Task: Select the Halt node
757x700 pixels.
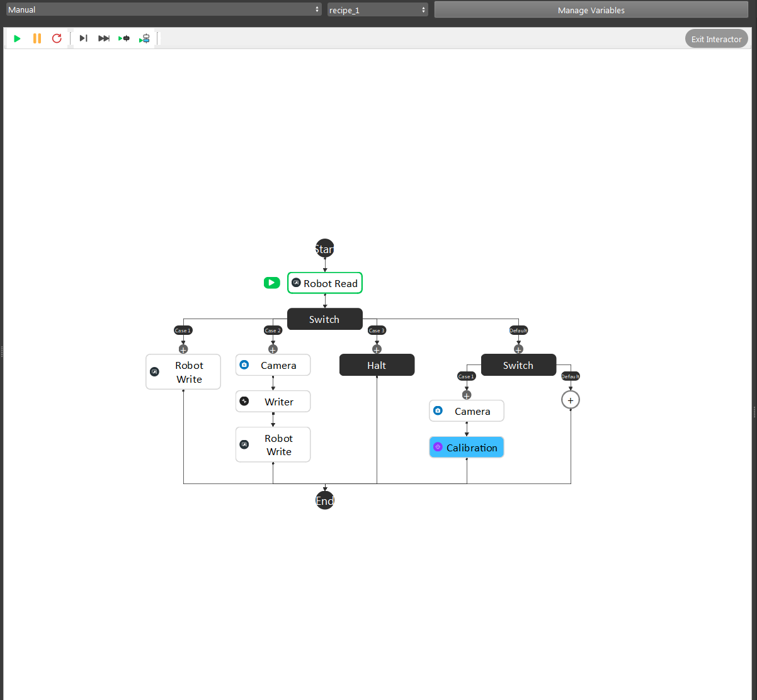Action: point(377,365)
